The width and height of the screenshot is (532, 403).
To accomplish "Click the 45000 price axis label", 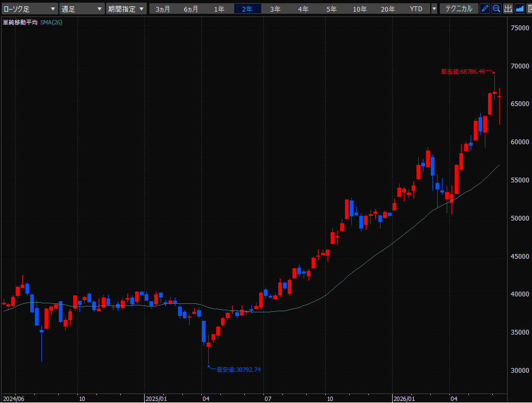I will click(520, 256).
